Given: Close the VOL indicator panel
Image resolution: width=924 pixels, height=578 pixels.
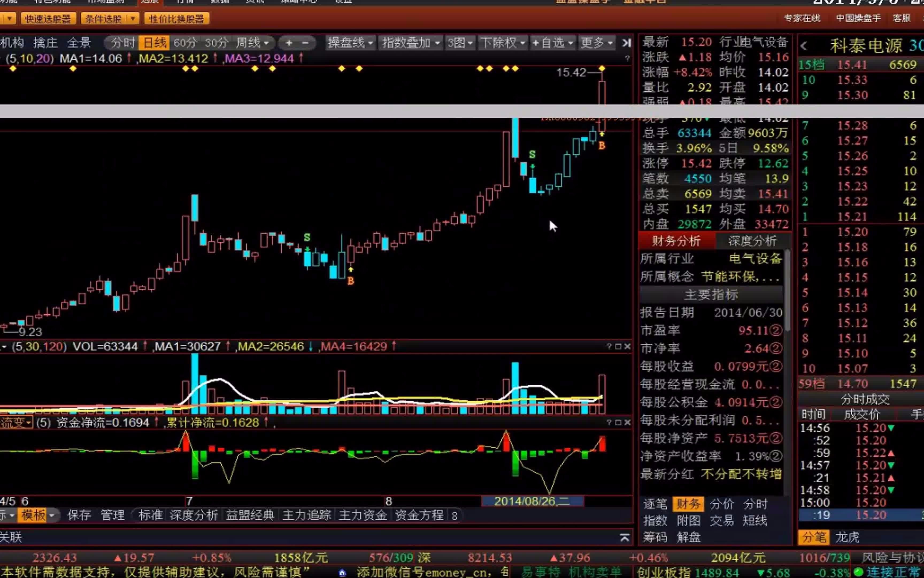Looking at the screenshot, I should pyautogui.click(x=627, y=346).
